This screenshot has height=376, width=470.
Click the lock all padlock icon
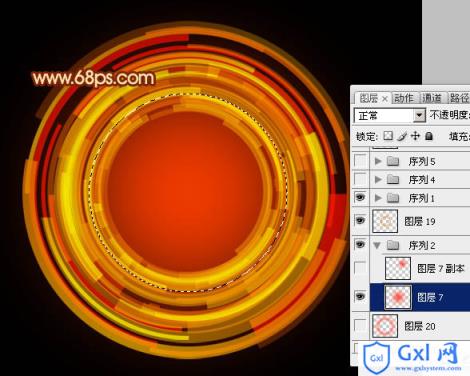tap(429, 136)
